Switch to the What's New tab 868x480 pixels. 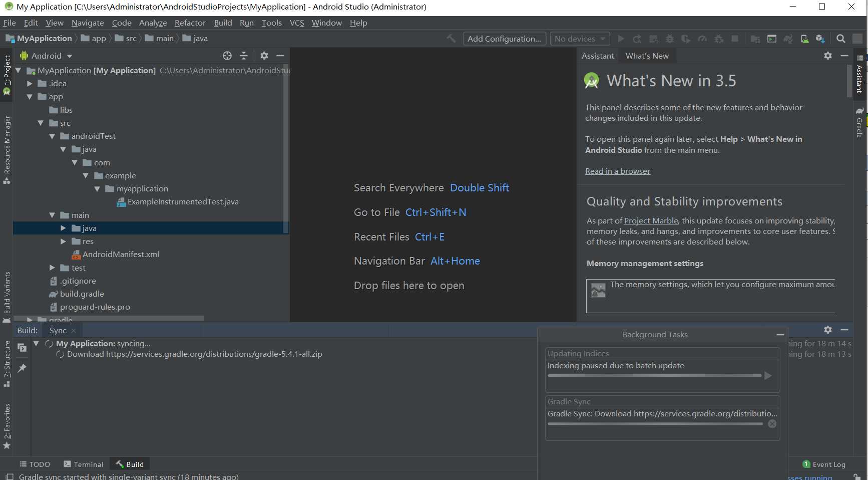click(x=647, y=56)
